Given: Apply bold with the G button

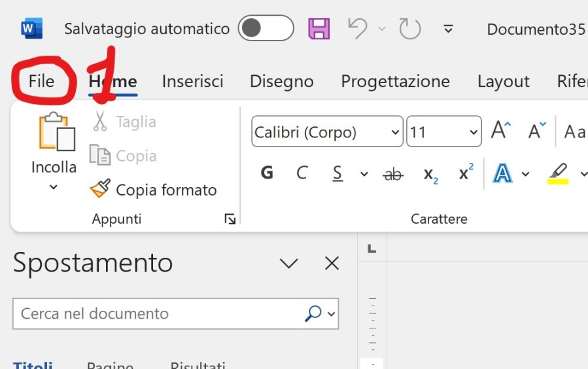Looking at the screenshot, I should click(x=266, y=173).
